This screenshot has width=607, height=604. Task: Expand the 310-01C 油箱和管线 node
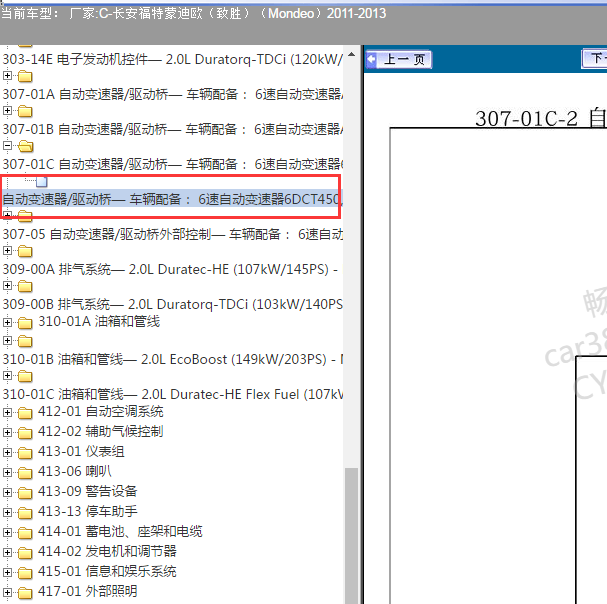pos(7,375)
